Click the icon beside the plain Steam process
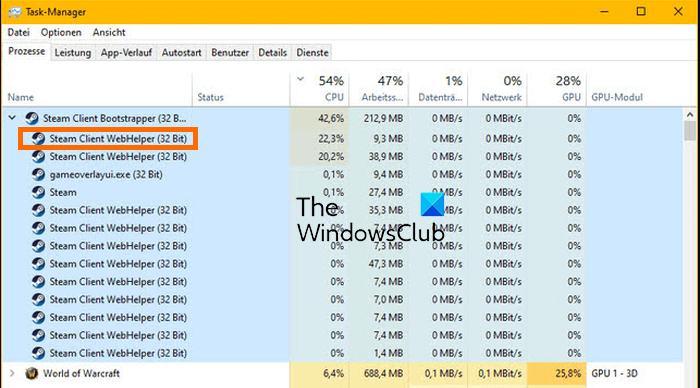Screen dimensions: 700x388 point(38,192)
